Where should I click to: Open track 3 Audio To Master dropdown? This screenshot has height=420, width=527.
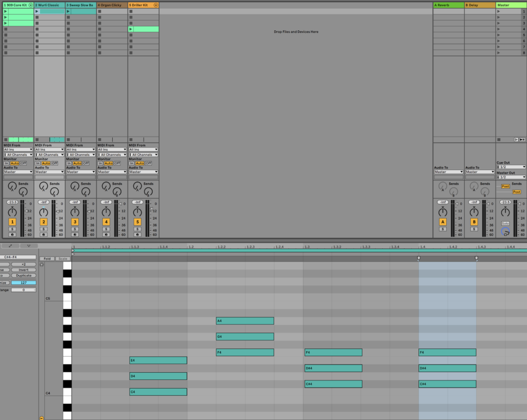[81, 172]
